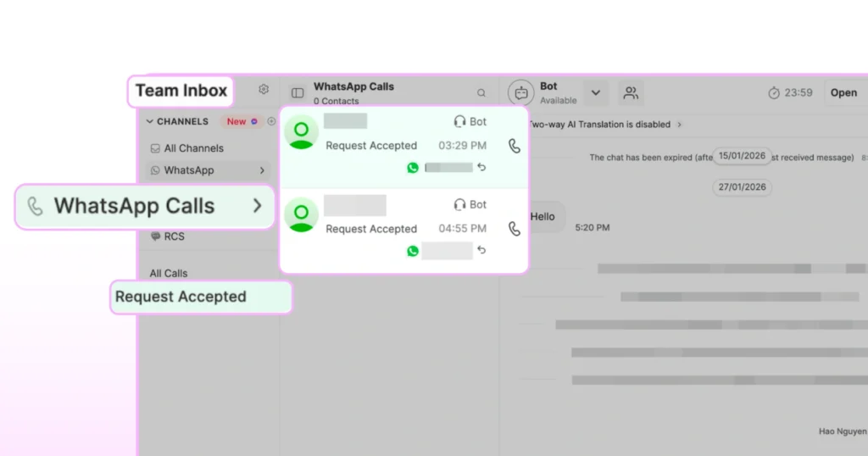
Task: Choose Request Accepted filter
Action: tap(201, 298)
